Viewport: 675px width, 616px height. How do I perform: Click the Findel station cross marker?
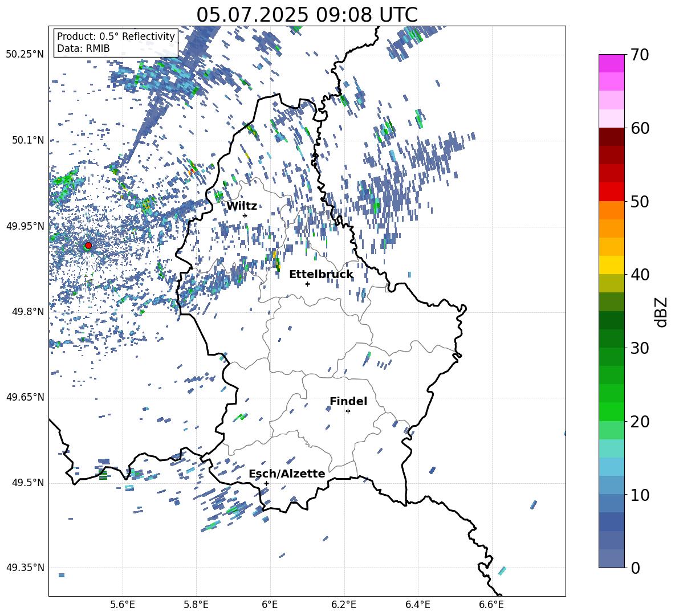coord(348,411)
